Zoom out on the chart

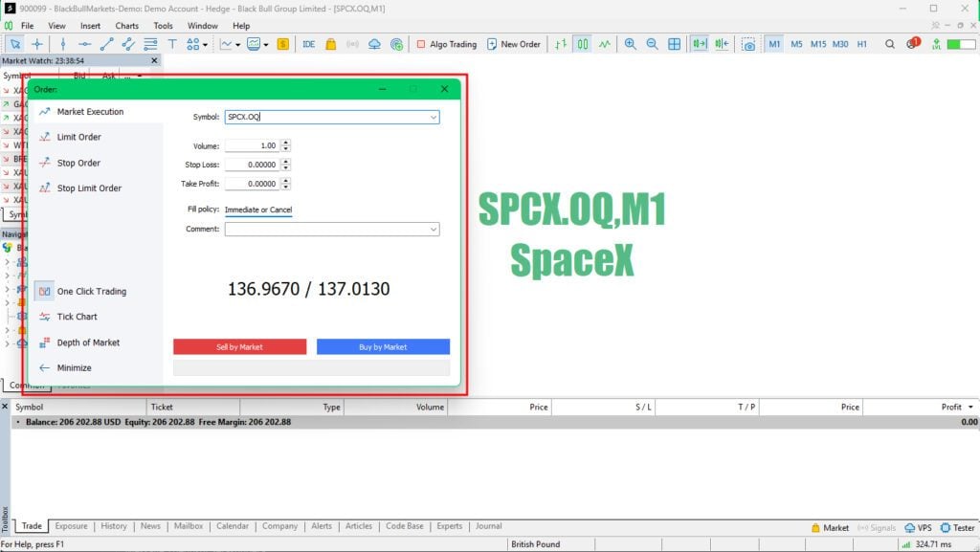[x=652, y=44]
